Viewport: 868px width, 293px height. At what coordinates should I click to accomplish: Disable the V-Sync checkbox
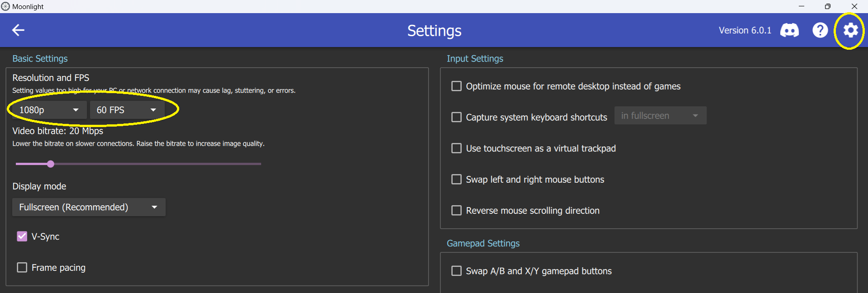tap(22, 236)
